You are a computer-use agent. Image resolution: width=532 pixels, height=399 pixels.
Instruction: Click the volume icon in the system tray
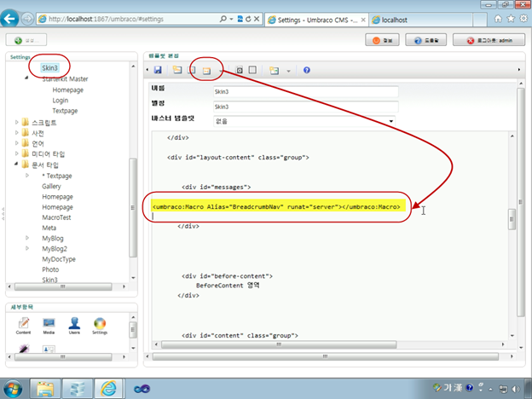point(516,389)
